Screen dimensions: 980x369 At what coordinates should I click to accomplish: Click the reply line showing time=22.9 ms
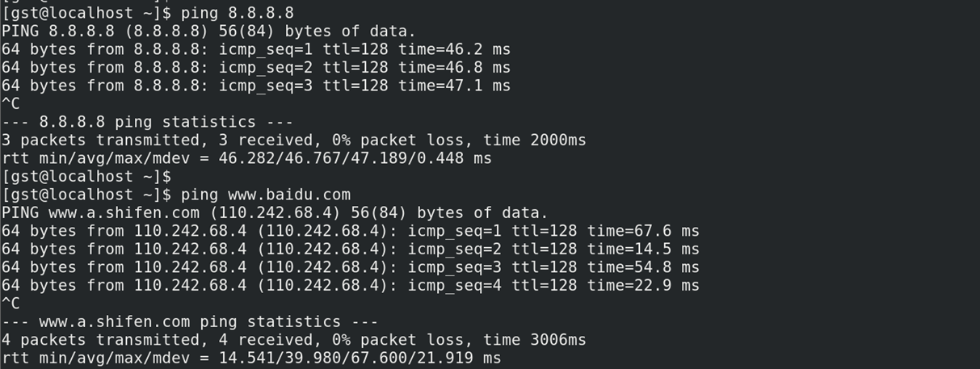(x=350, y=285)
